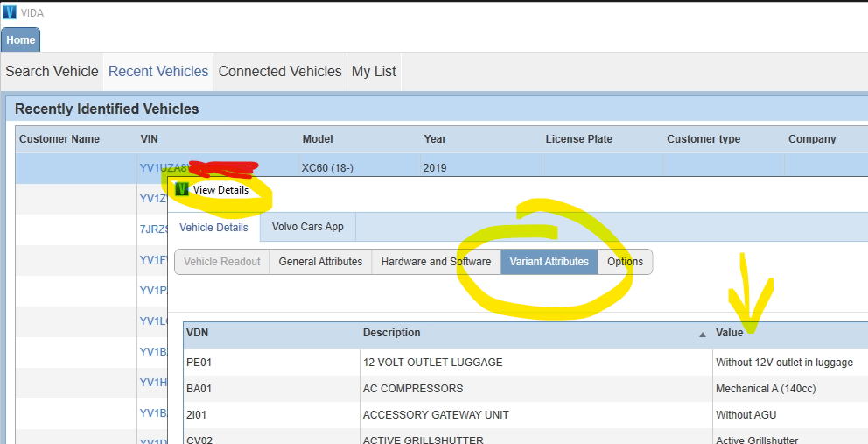The width and height of the screenshot is (868, 444).
Task: Click the Customer type column header
Action: [703, 139]
